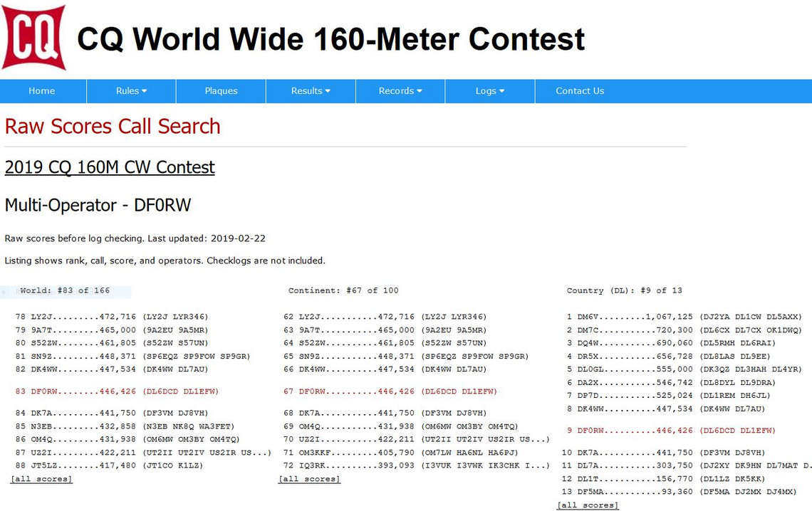
Task: Click Country rank 7 DP7D row
Action: coord(669,396)
